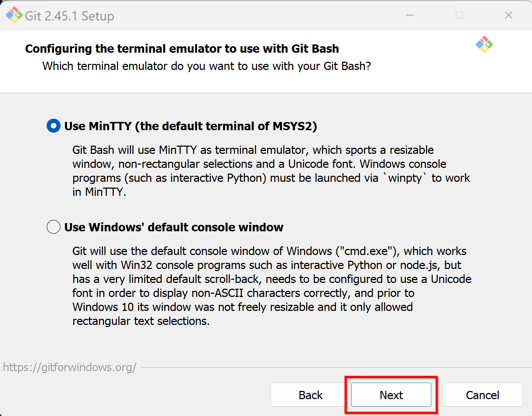Image resolution: width=532 pixels, height=416 pixels.
Task: Click the 'Use Windows' default console window' label
Action: [174, 227]
